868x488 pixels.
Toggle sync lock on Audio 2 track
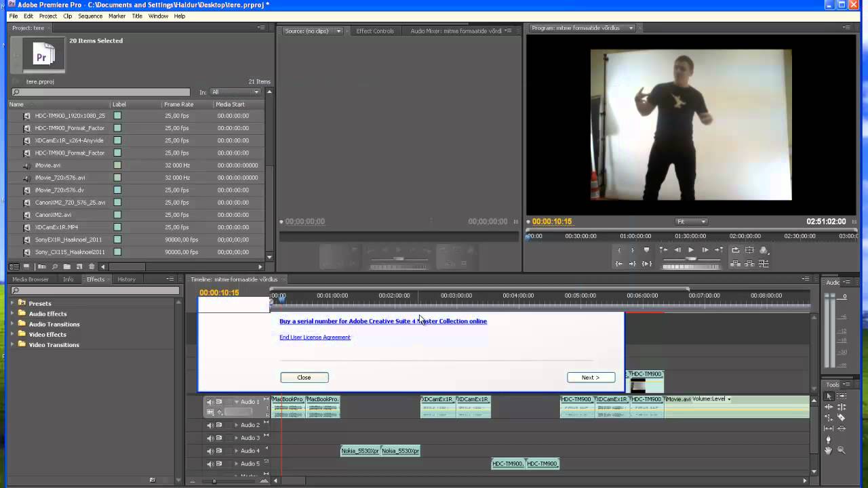coord(218,425)
